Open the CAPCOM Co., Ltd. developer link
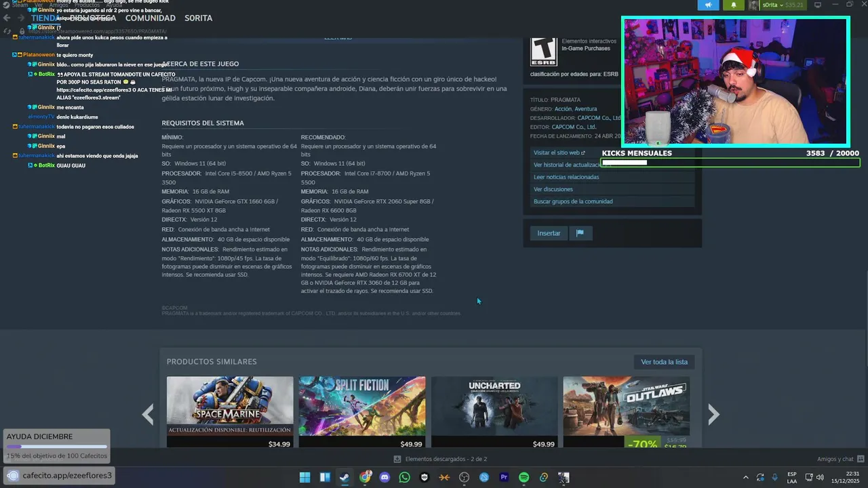This screenshot has width=868, height=488. click(599, 118)
